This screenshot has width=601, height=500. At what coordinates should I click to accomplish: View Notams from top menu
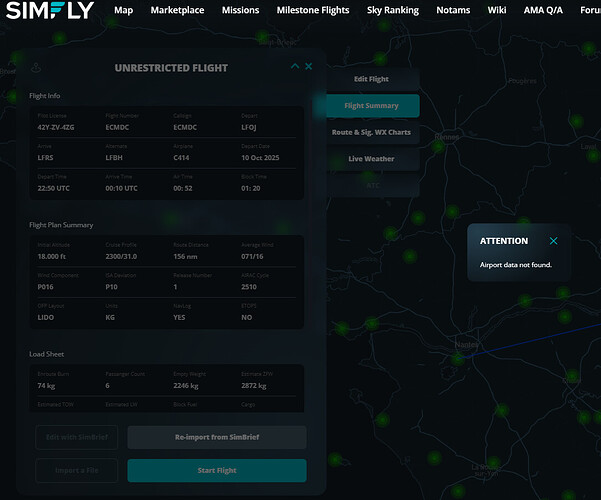[453, 10]
